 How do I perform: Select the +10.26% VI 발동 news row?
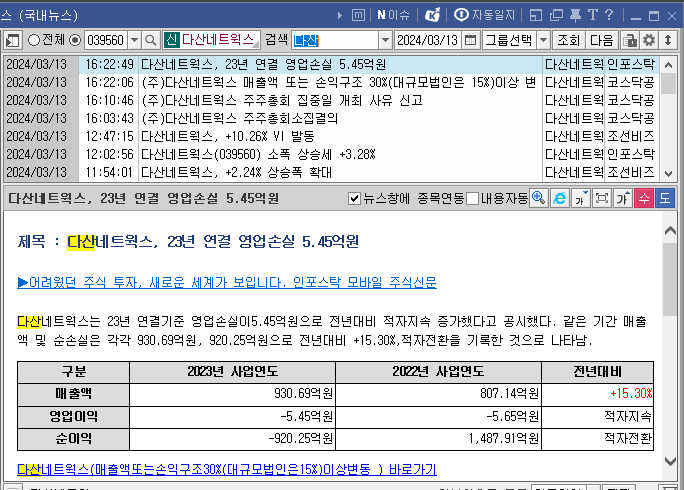click(x=331, y=136)
